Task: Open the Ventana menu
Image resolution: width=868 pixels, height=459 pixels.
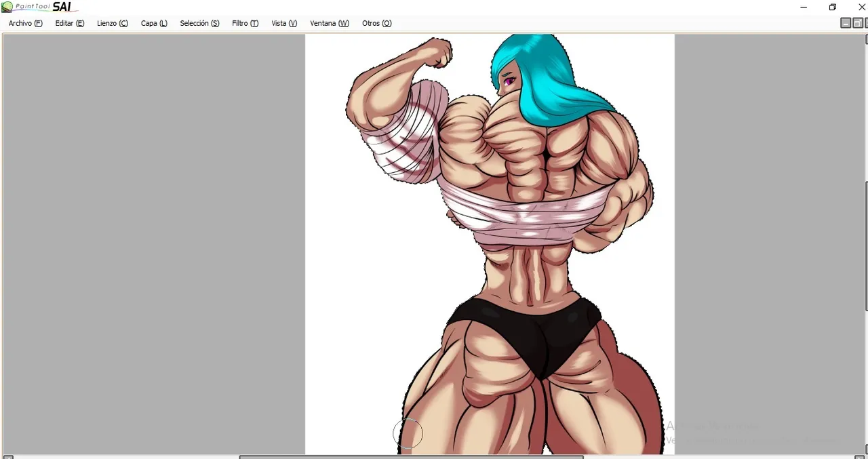Action: click(x=330, y=23)
